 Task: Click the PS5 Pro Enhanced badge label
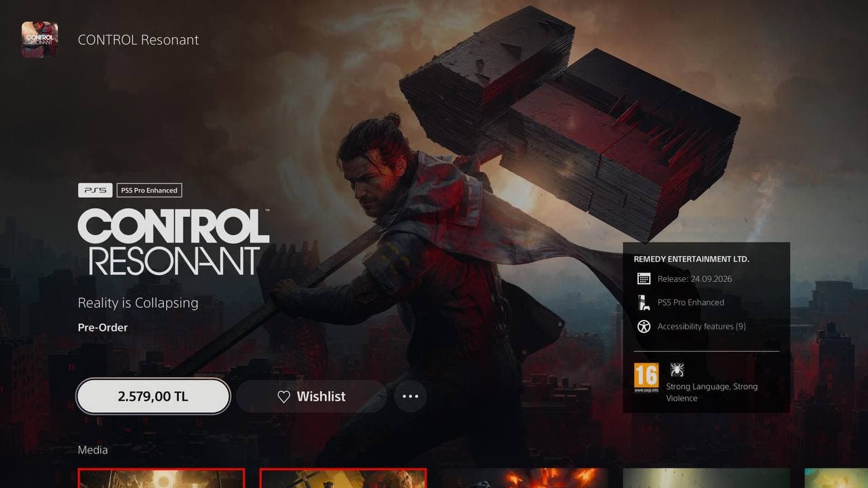(149, 190)
